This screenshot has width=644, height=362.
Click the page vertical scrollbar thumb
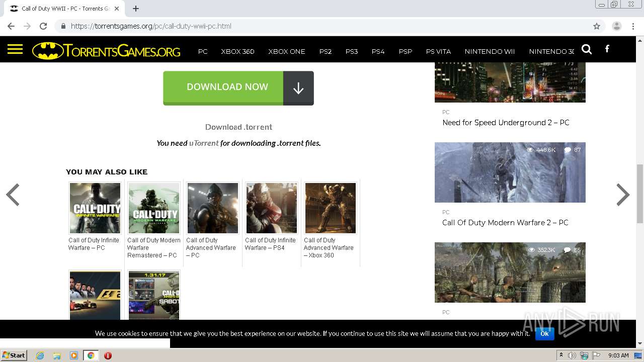640,194
